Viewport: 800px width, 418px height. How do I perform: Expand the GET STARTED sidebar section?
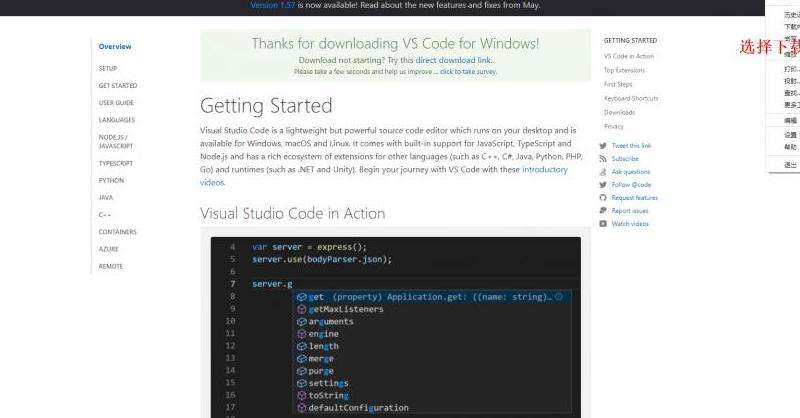click(x=118, y=86)
